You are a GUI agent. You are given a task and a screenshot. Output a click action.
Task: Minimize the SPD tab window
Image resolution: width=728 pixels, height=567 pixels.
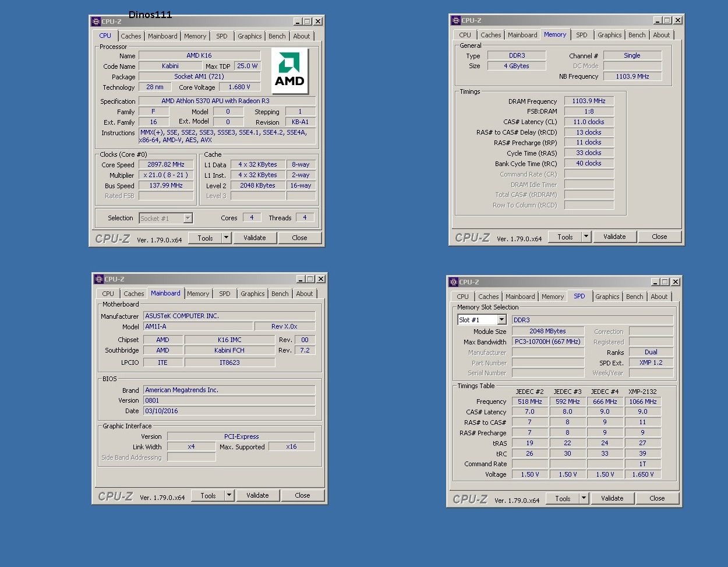coord(656,282)
